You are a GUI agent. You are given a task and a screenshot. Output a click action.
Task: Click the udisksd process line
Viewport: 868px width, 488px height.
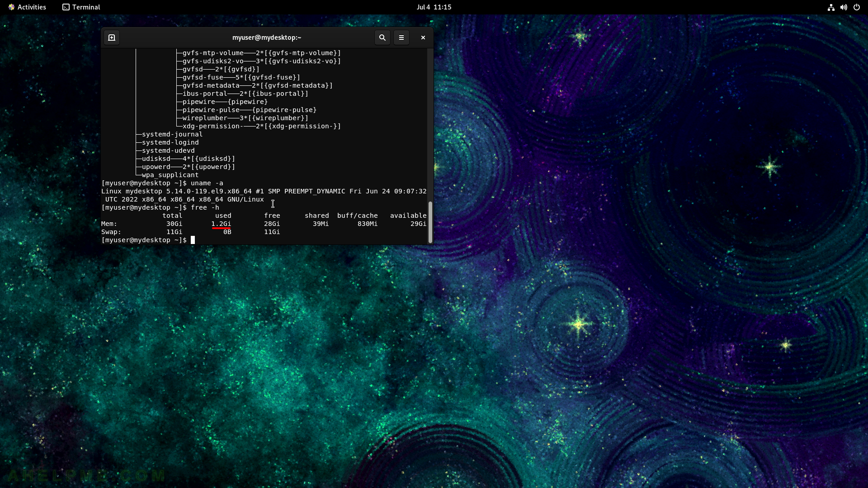coord(189,159)
